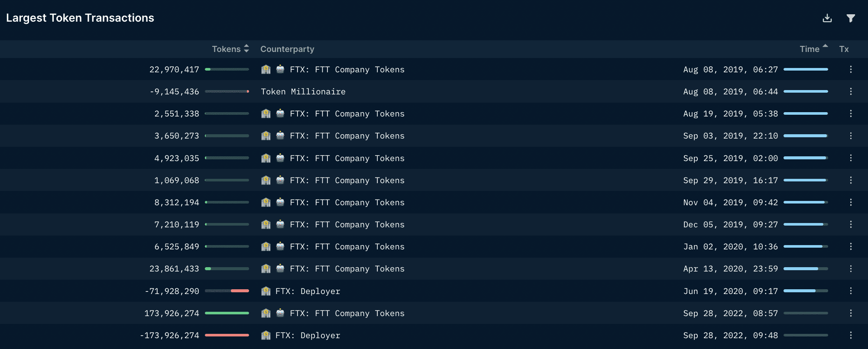The image size is (868, 349).
Task: Open FTX: FTT Company Tokens for 22,970,417
Action: coord(347,69)
